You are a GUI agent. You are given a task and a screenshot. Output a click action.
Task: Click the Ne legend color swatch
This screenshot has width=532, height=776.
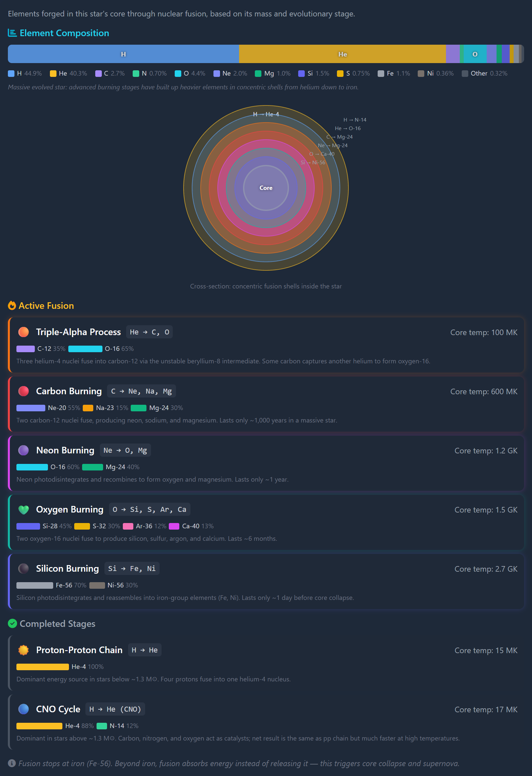217,74
